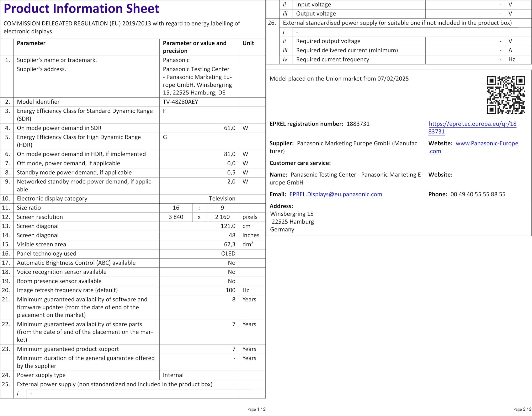Viewport: 532px width, 416px height.
Task: Click the Unit column header
Action: pos(248,43)
